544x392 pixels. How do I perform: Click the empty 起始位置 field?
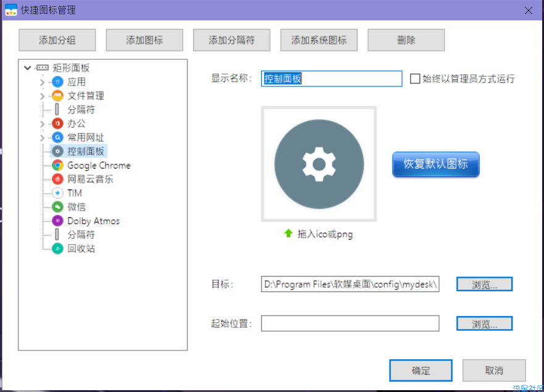350,323
